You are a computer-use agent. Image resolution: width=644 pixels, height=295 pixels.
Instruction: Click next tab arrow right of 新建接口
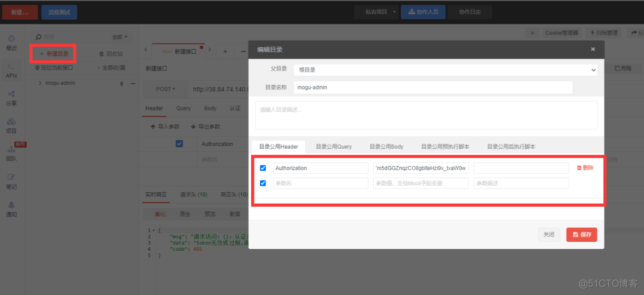(x=209, y=50)
